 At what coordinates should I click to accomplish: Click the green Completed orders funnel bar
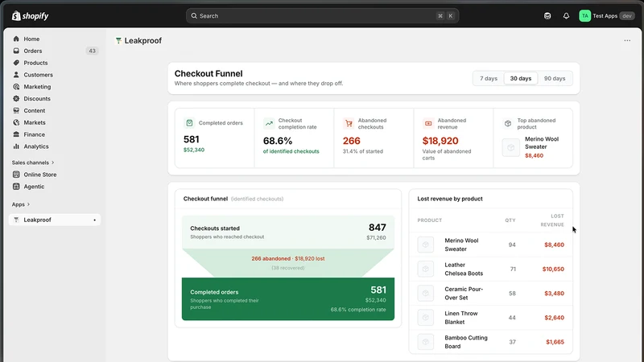pyautogui.click(x=288, y=298)
